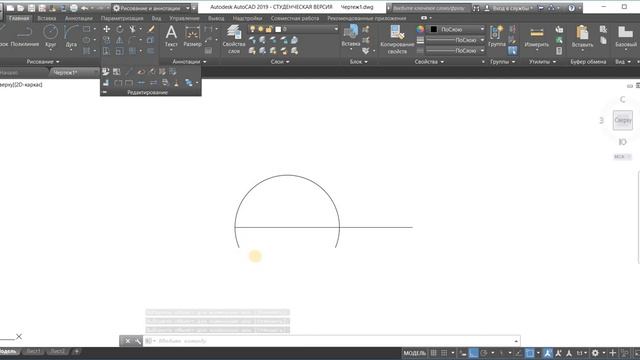Image resolution: width=640 pixels, height=360 pixels.
Task: Open the lineweight ПоСлою dropdown
Action: (456, 40)
